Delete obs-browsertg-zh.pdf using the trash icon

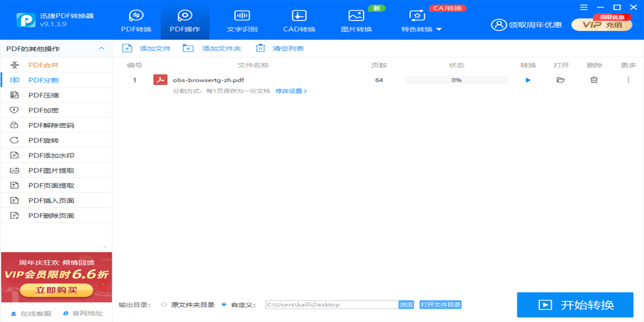(x=593, y=79)
